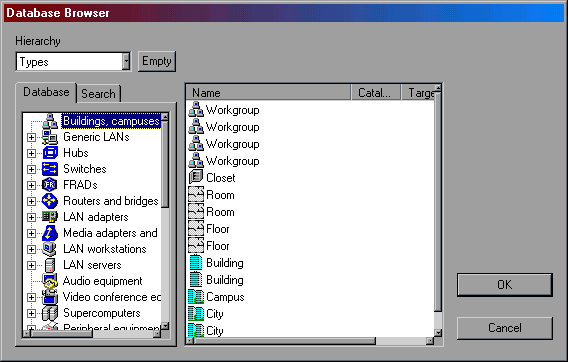The image size is (568, 362).
Task: Click tree vertical scrollbar up arrow
Action: [165, 117]
